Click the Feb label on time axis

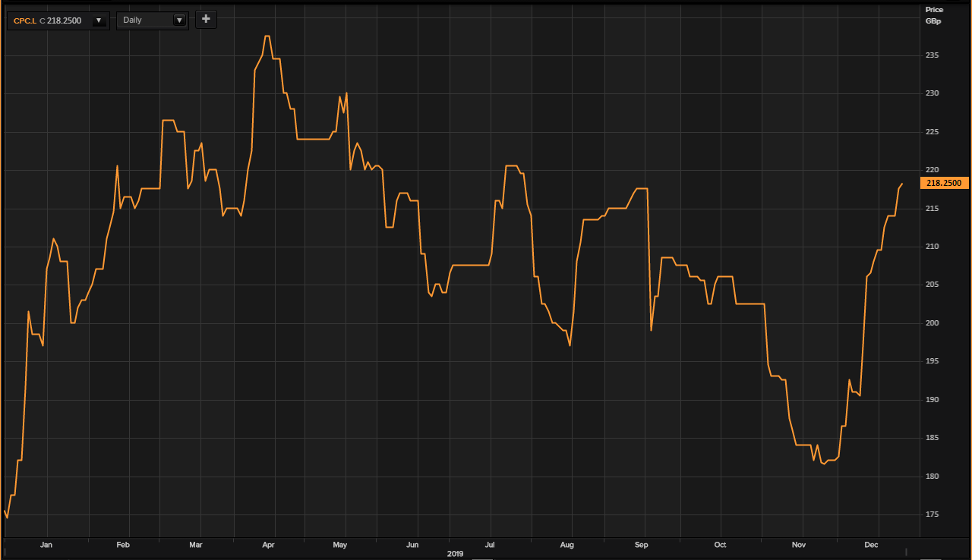[123, 545]
